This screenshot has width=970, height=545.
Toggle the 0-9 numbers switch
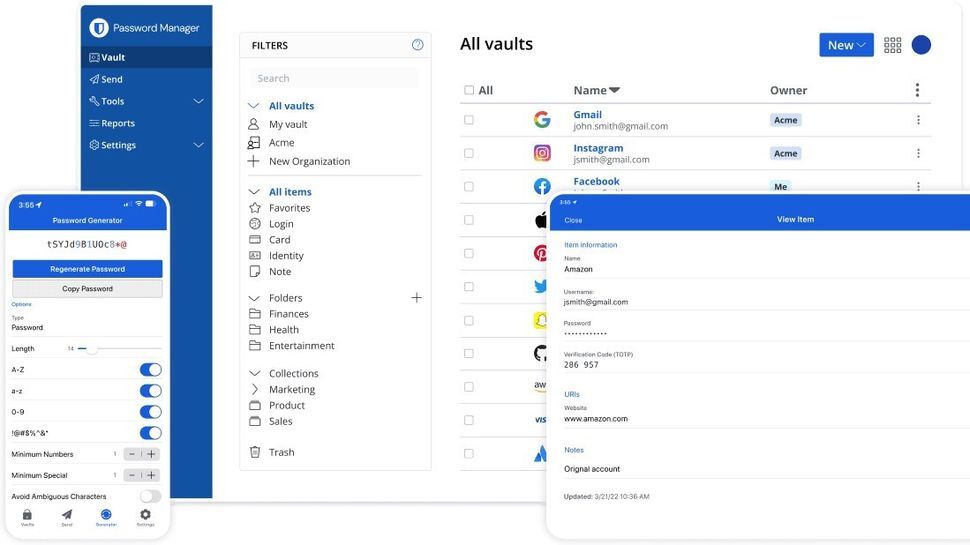pyautogui.click(x=150, y=411)
